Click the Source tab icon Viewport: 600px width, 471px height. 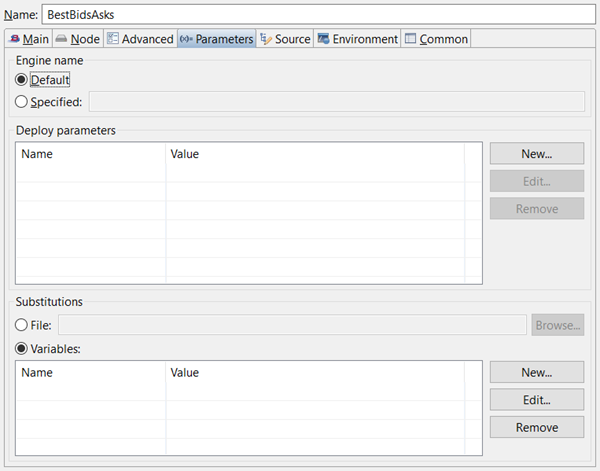point(266,39)
